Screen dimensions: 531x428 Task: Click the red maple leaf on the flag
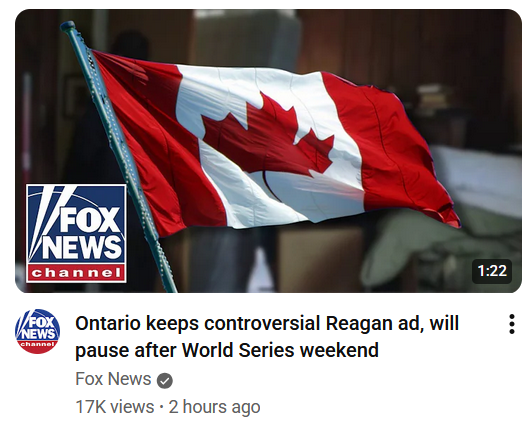(x=268, y=135)
